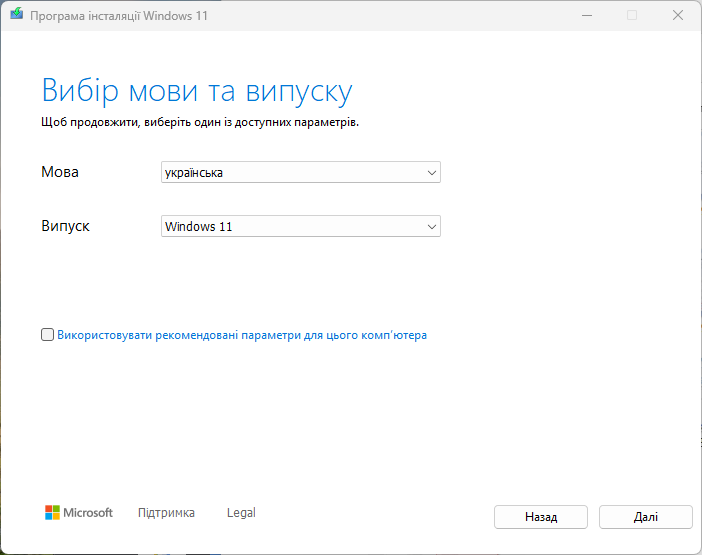
Task: Close the Windows 11 setup window
Action: [x=678, y=15]
